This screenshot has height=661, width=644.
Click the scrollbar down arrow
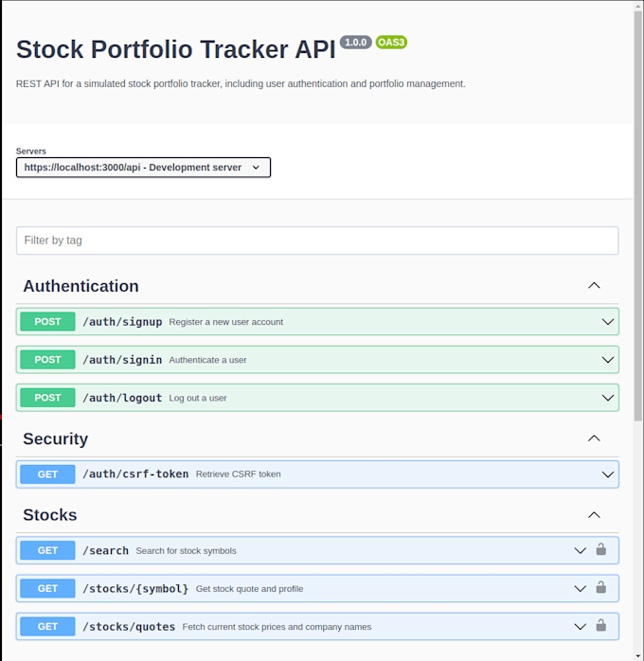pyautogui.click(x=638, y=656)
